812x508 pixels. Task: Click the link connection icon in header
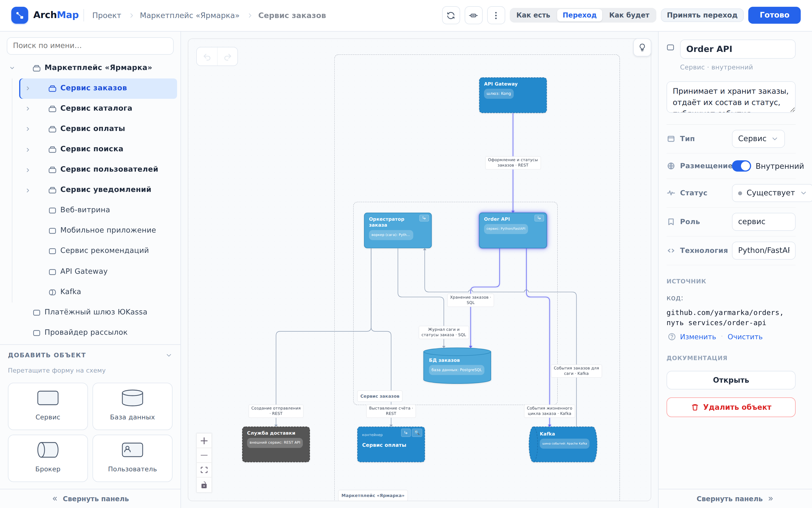pyautogui.click(x=473, y=15)
